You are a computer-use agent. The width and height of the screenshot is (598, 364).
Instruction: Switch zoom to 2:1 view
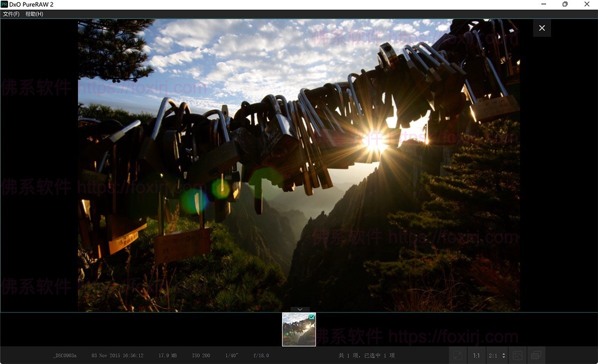(493, 356)
